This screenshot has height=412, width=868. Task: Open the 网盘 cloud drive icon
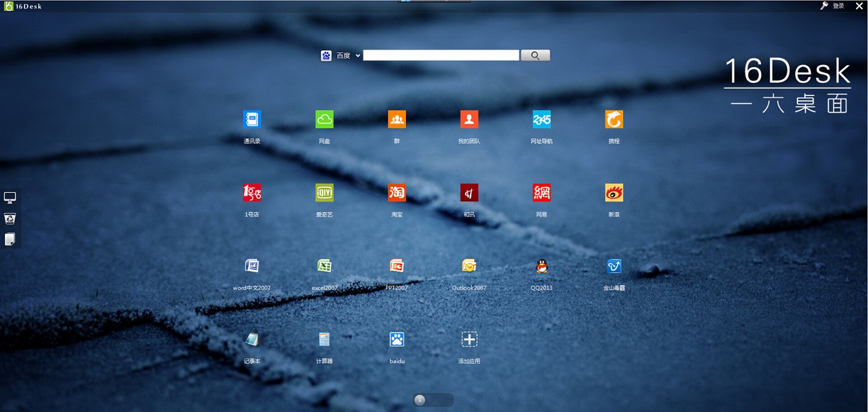point(324,119)
